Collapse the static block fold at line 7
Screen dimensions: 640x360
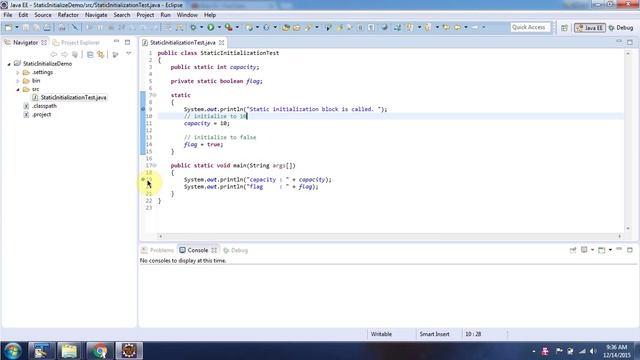tap(155, 95)
